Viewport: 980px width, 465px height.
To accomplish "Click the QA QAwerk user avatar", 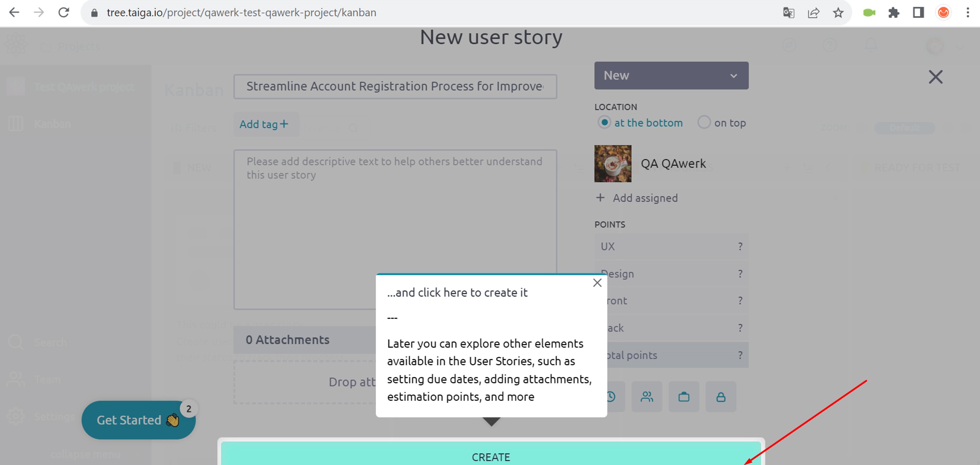I will [613, 163].
